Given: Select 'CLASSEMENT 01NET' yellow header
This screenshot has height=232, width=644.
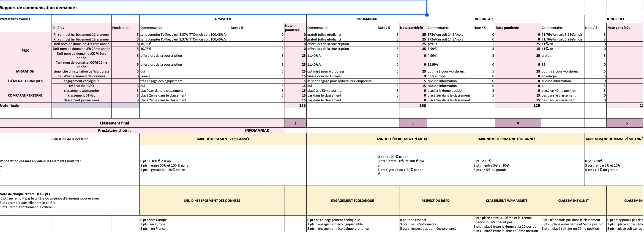Looking at the screenshot, I should tap(573, 200).
